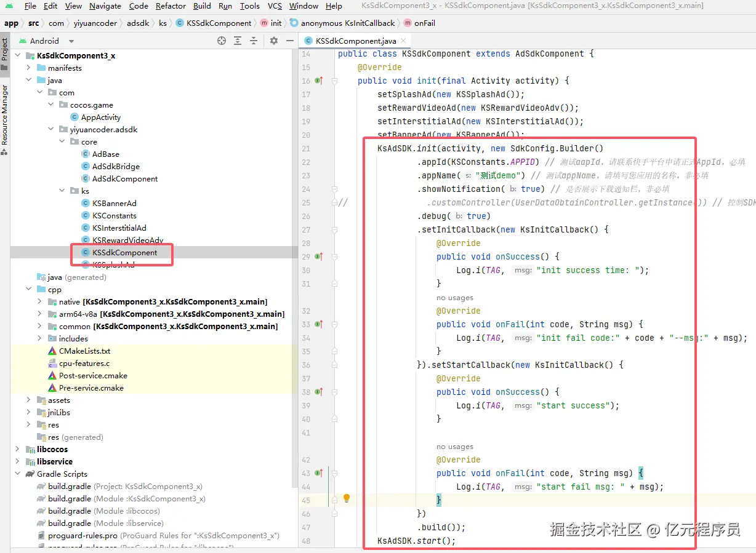Open Project panel settings gear
Screen dimensions: 756x553
click(x=274, y=41)
